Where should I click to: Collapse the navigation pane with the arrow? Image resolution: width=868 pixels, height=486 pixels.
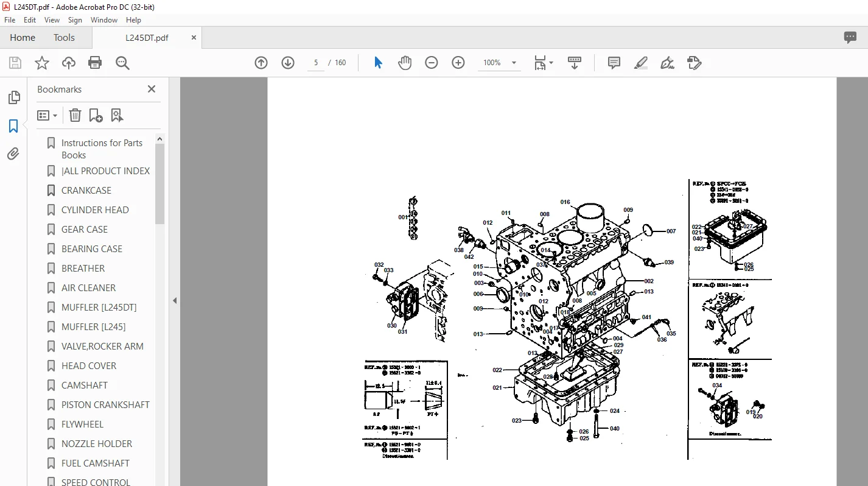point(175,300)
